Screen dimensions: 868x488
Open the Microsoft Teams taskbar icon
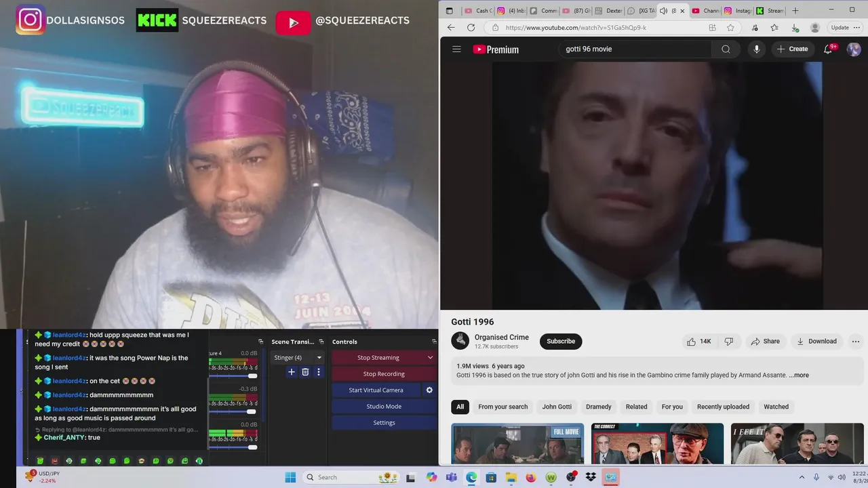452,477
